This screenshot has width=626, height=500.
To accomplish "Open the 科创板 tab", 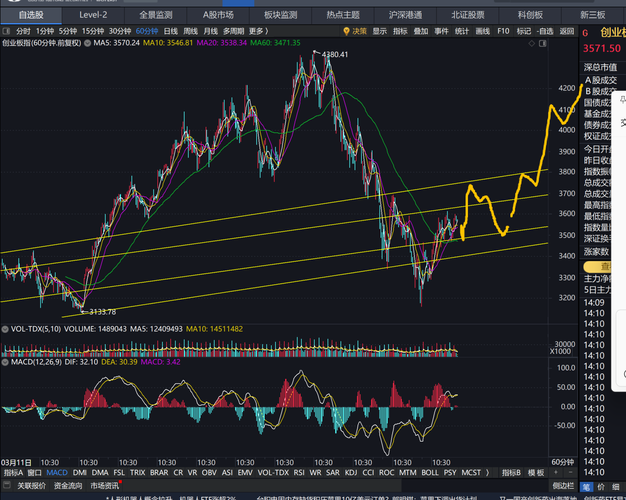I will coord(530,15).
